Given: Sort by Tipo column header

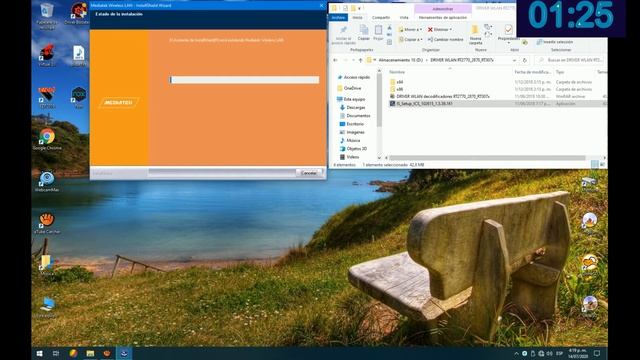Looking at the screenshot, I should coord(560,72).
